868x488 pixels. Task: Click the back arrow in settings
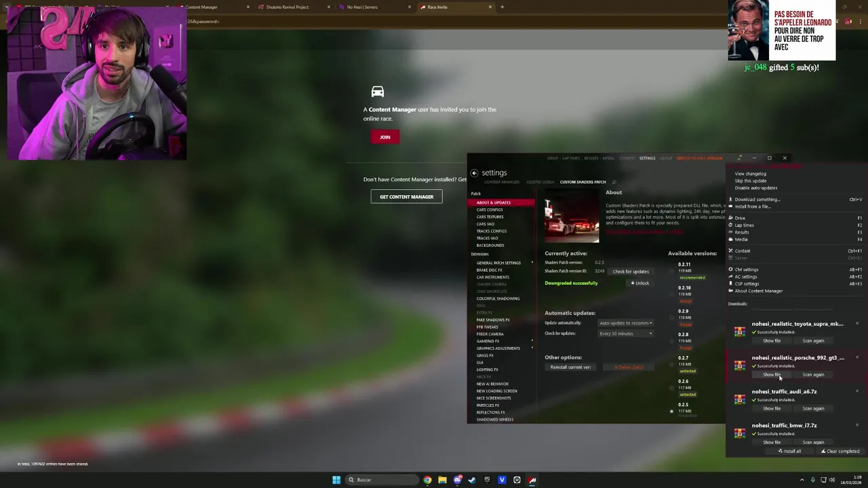click(474, 174)
